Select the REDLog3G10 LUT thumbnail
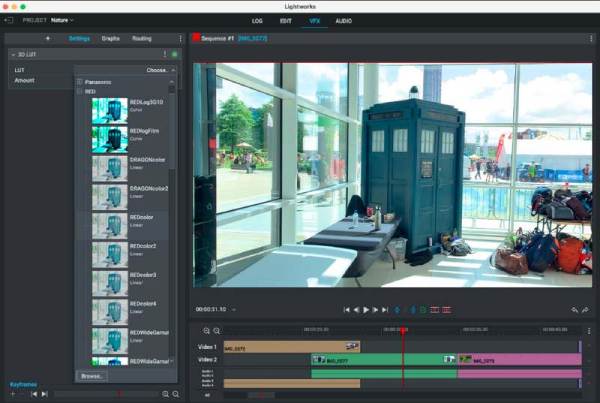Viewport: 600px width, 403px height. 109,111
